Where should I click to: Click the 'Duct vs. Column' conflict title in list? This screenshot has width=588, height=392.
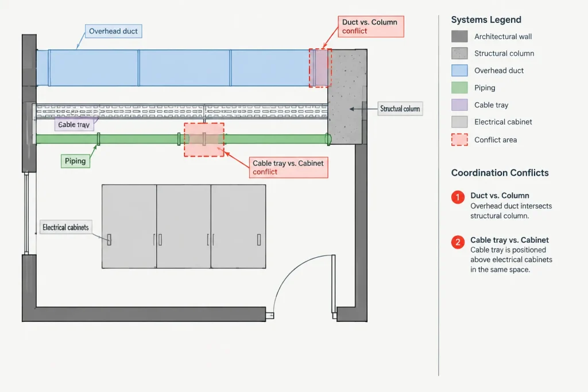click(x=500, y=195)
